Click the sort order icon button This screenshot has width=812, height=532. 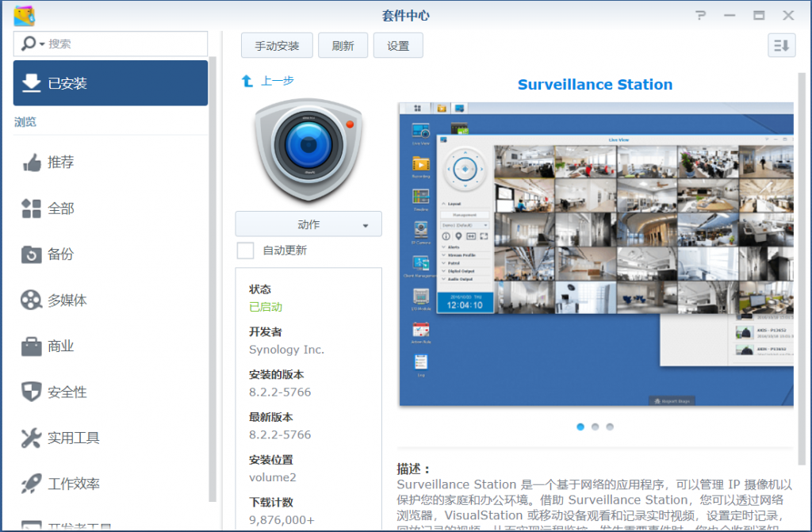tap(781, 45)
